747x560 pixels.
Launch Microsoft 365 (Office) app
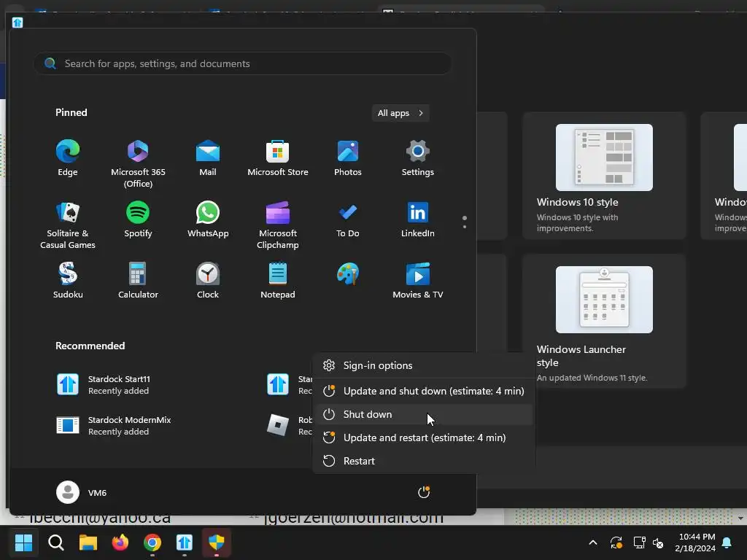[x=138, y=163]
